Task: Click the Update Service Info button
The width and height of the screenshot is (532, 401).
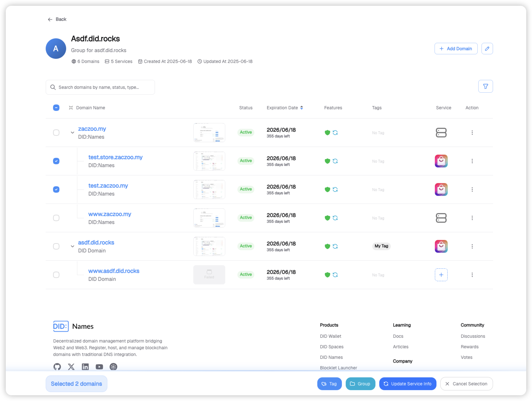Action: point(407,384)
